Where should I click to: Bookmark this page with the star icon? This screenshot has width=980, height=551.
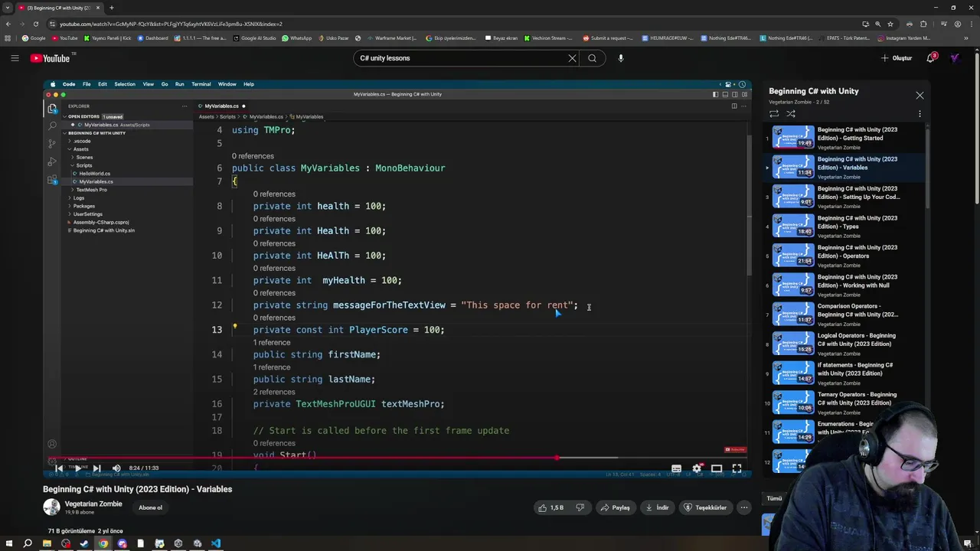coord(891,24)
